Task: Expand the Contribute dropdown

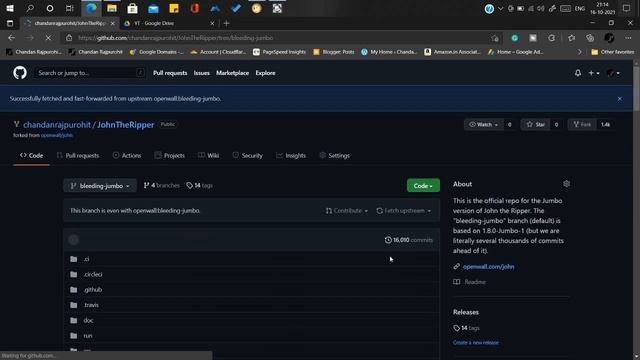Action: point(347,211)
